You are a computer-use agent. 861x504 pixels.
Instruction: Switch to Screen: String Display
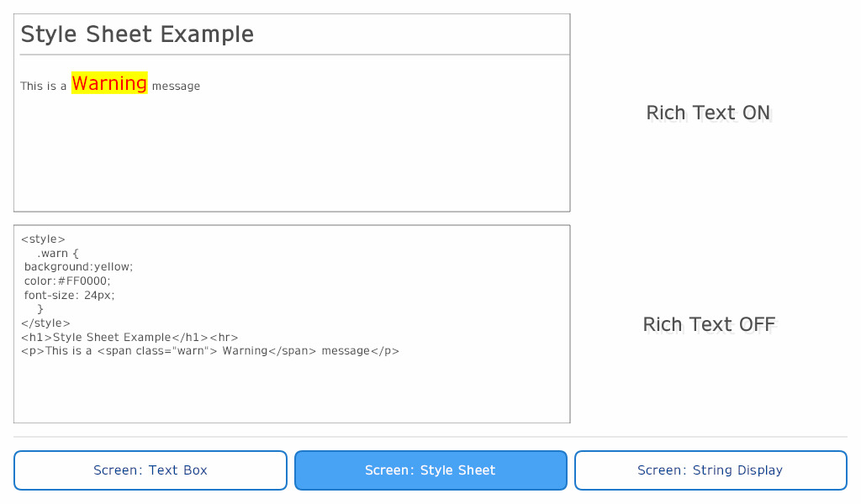click(x=710, y=470)
